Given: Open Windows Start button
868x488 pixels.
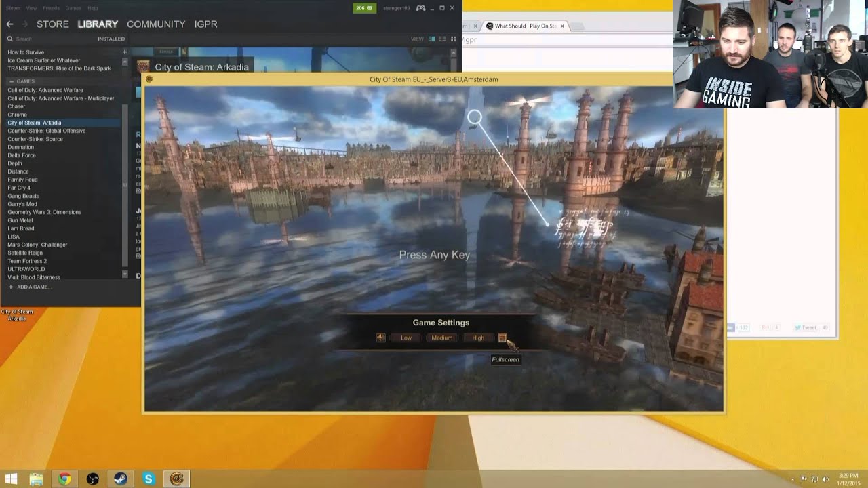Looking at the screenshot, I should [x=12, y=479].
